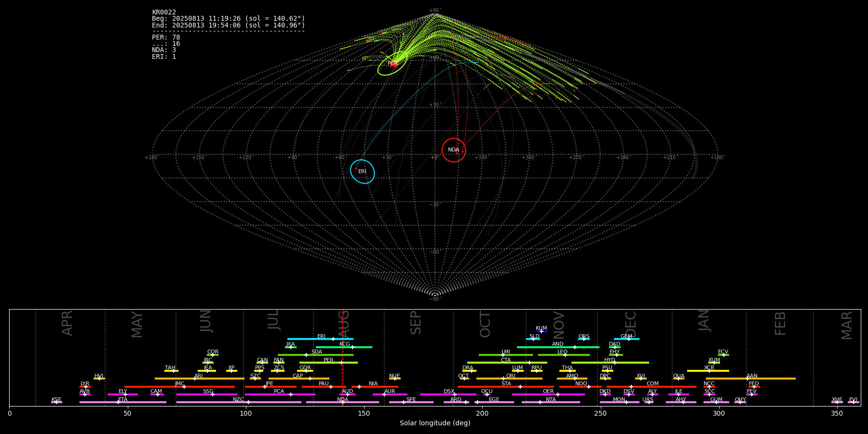The height and width of the screenshot is (434, 868).
Task: Click the XHE shower label in timeline
Action: tap(837, 399)
